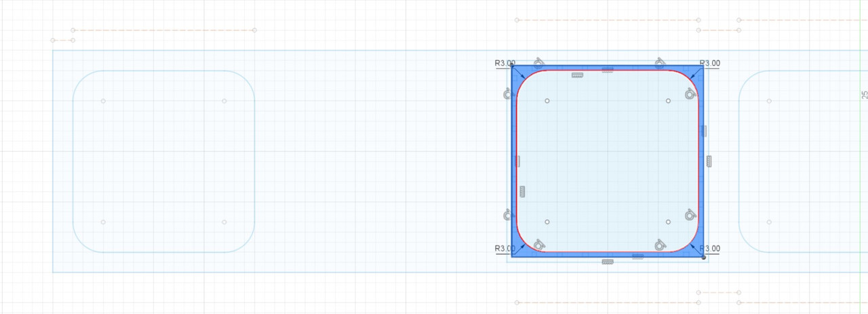Pick top-left fillet center point in selected square

[x=547, y=101]
